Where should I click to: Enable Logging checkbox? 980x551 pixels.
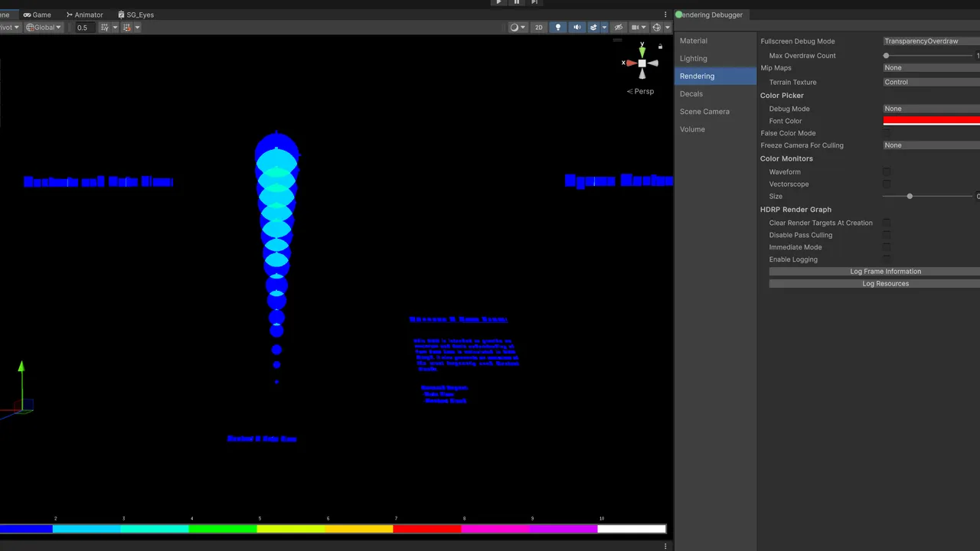point(887,259)
